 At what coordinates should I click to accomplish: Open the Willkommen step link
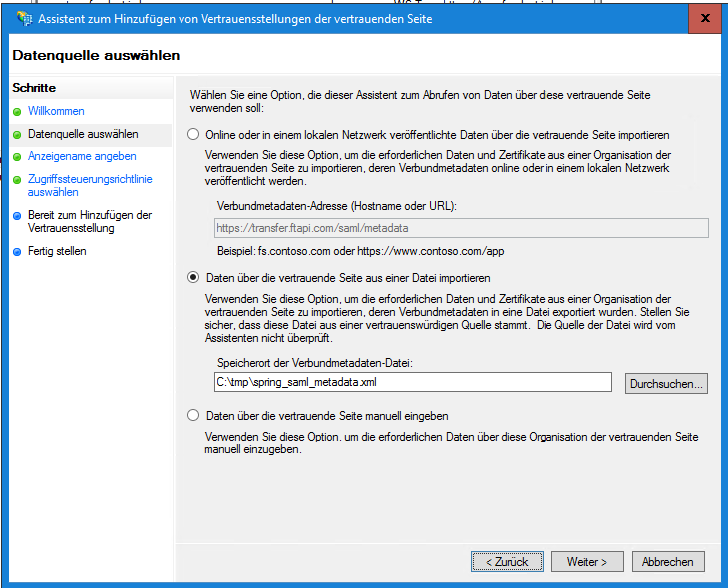[x=56, y=111]
